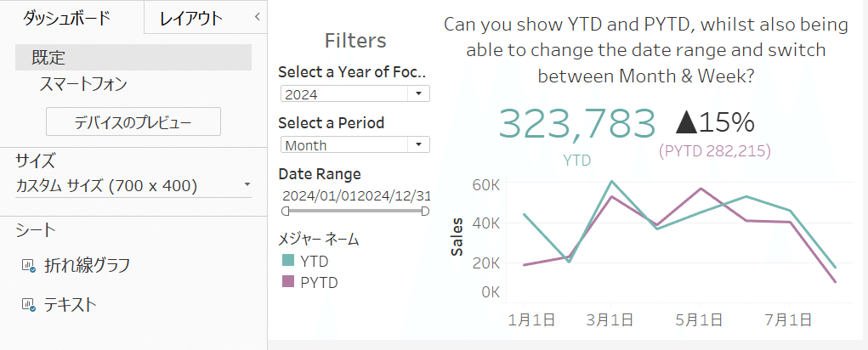Click the Date Range slider right handle

pos(425,211)
